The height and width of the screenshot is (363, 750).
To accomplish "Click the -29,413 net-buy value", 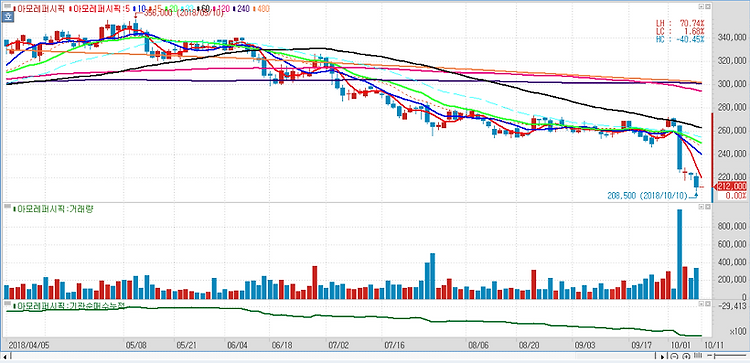I will pyautogui.click(x=732, y=306).
